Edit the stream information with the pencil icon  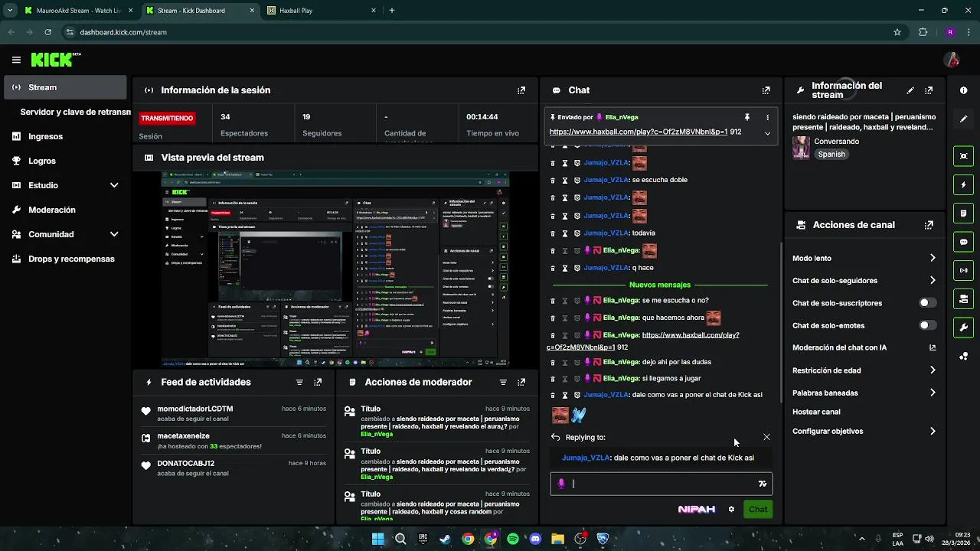pos(910,90)
